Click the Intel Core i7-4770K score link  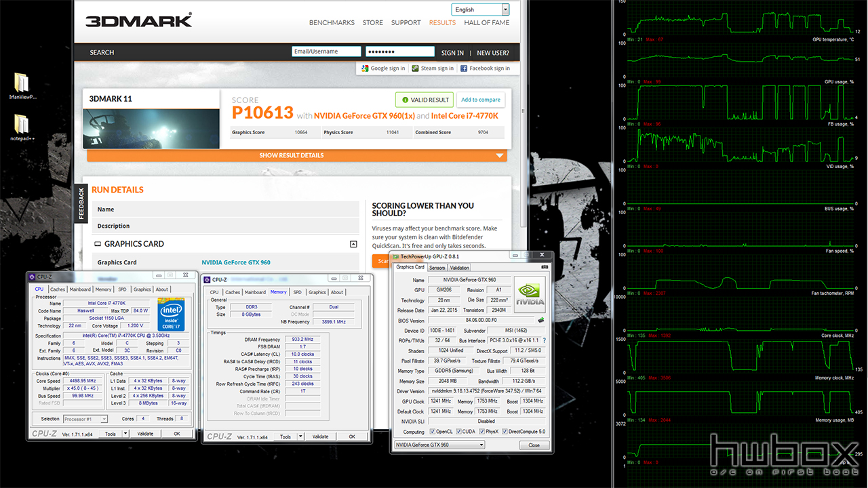(x=465, y=116)
